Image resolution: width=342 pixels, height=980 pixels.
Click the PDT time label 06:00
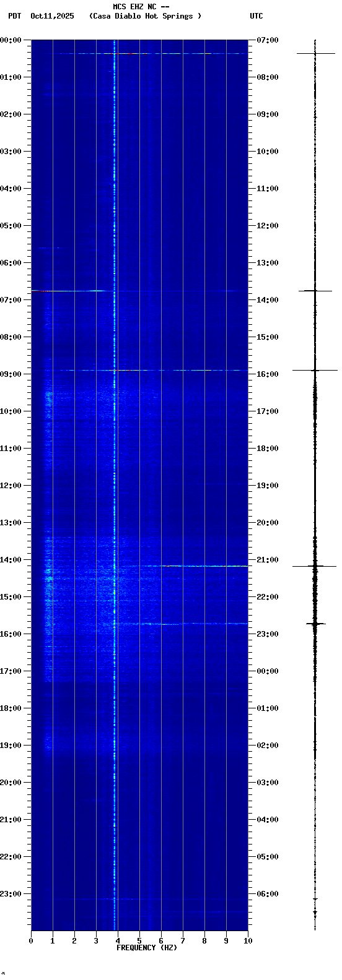tap(11, 263)
